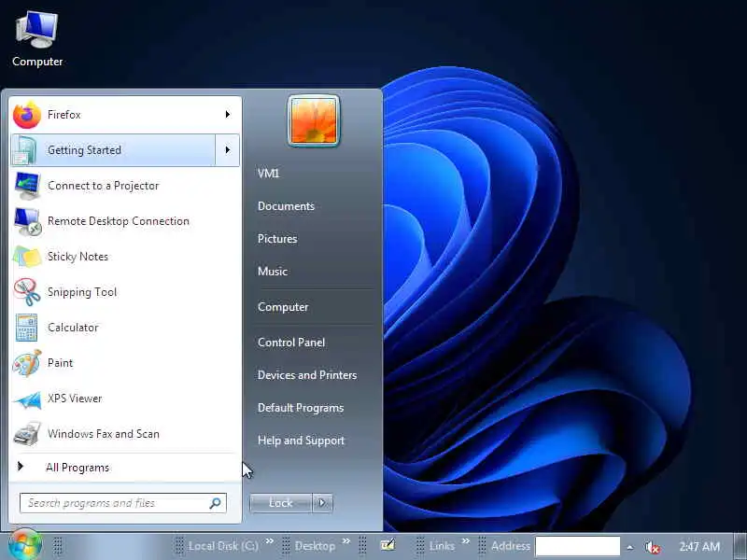Launch the Paint palette icon
Image resolution: width=747 pixels, height=560 pixels.
(27, 363)
